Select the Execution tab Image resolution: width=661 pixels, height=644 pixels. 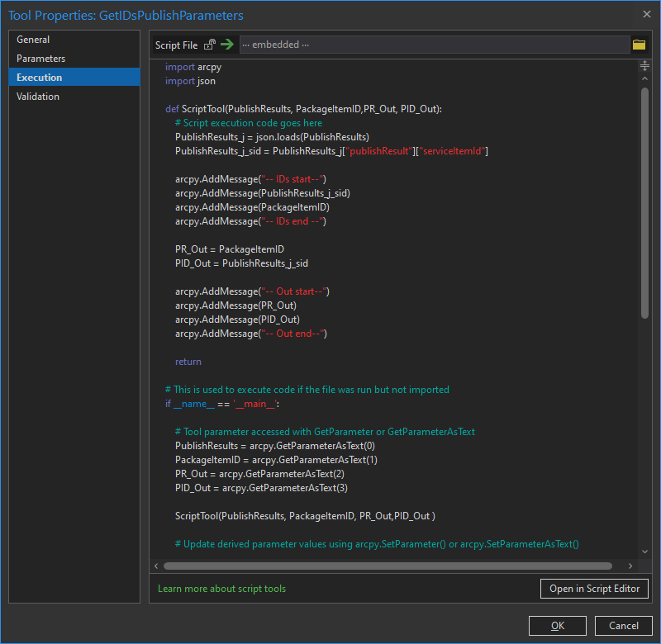pos(39,78)
